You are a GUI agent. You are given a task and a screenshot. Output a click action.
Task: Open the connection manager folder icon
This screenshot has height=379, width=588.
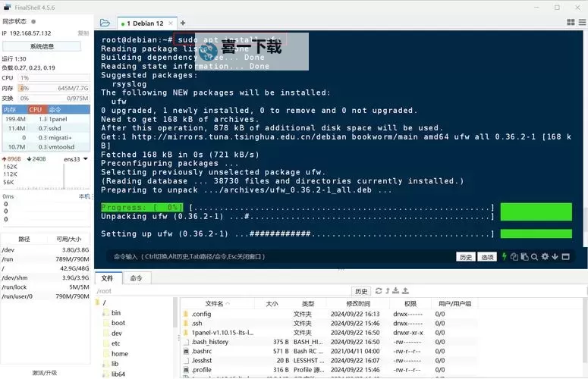(105, 23)
